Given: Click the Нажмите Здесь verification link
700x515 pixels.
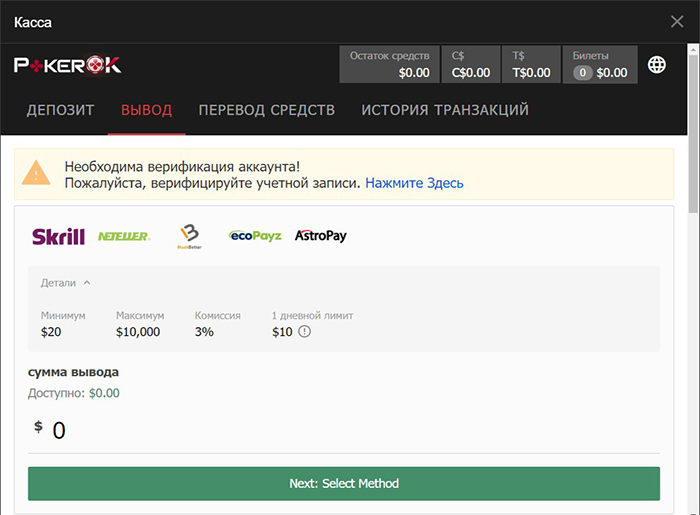Looking at the screenshot, I should click(414, 183).
